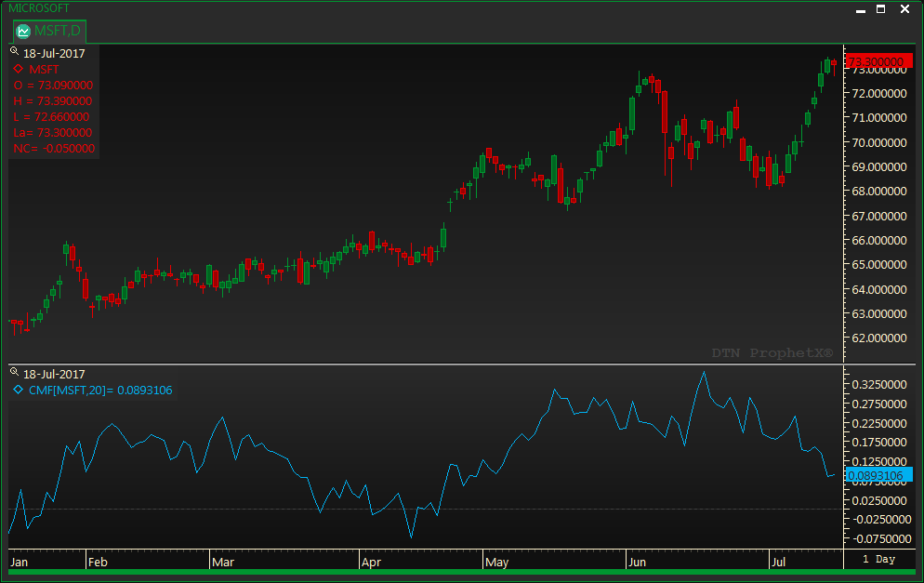The image size is (924, 583).
Task: Click the blue 0.0893106 CMF value tag
Action: [876, 475]
